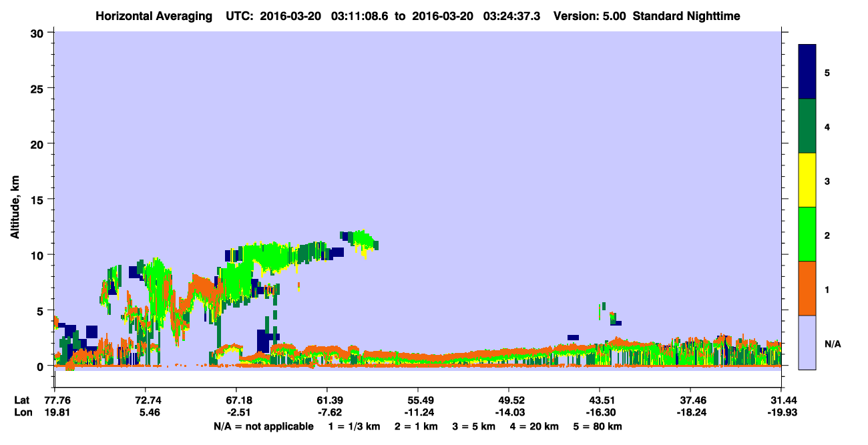The image size is (868, 445).
Task: Click the 'Lat' row label
Action: 22,400
